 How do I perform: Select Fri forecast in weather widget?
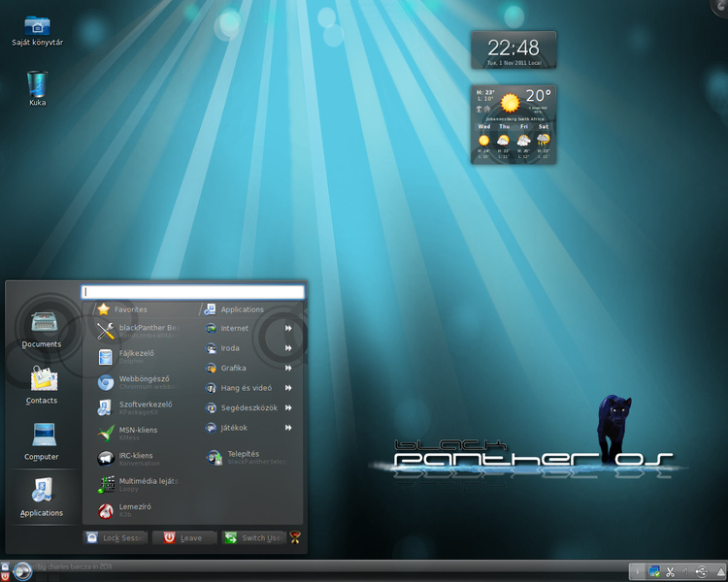[524, 142]
